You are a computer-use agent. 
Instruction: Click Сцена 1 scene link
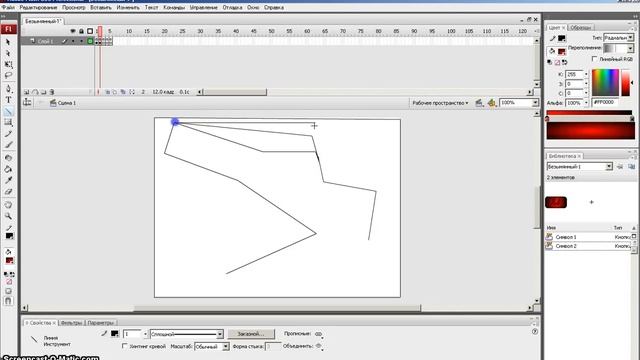(x=63, y=103)
